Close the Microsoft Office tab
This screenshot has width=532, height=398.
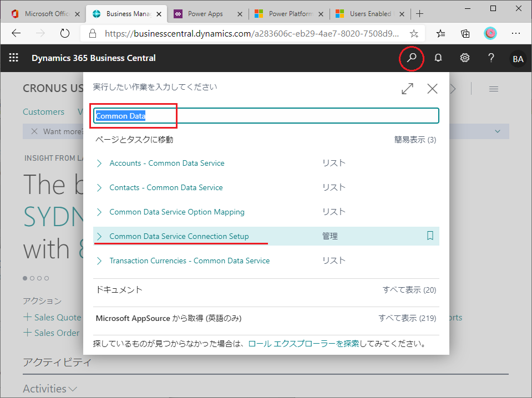(x=77, y=14)
